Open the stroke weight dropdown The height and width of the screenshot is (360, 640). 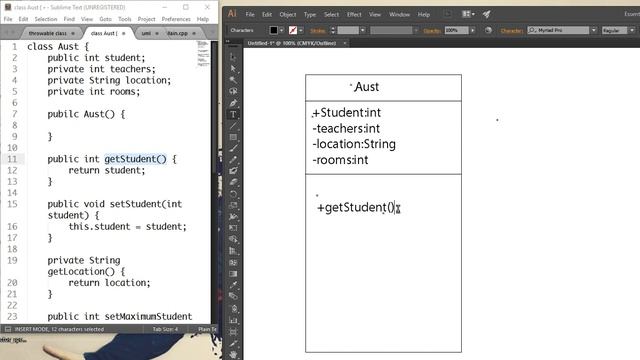pyautogui.click(x=362, y=30)
